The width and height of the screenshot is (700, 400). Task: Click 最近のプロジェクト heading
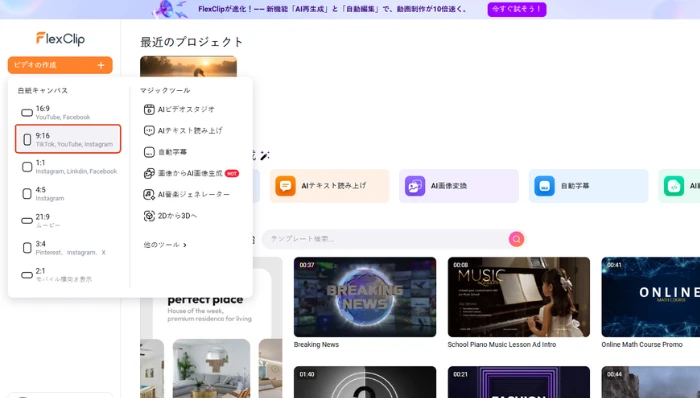pos(192,42)
